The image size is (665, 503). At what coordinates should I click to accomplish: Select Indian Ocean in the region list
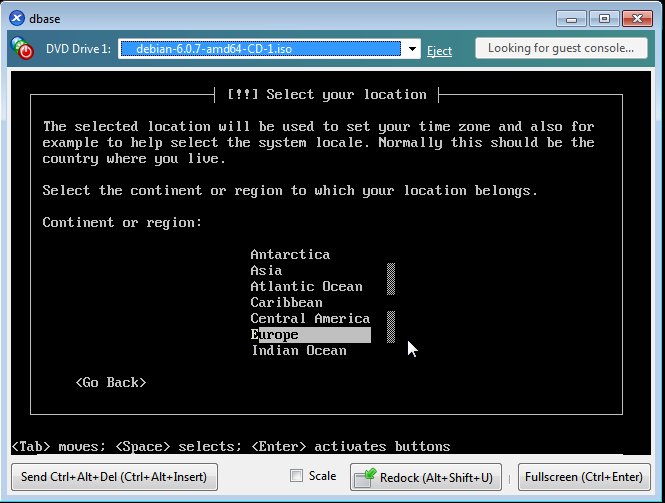coord(299,351)
